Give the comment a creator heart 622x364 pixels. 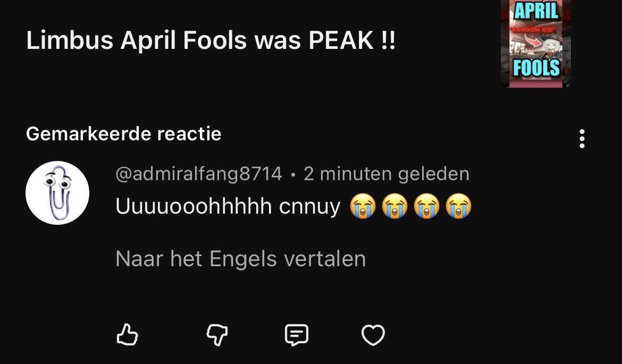pyautogui.click(x=373, y=335)
